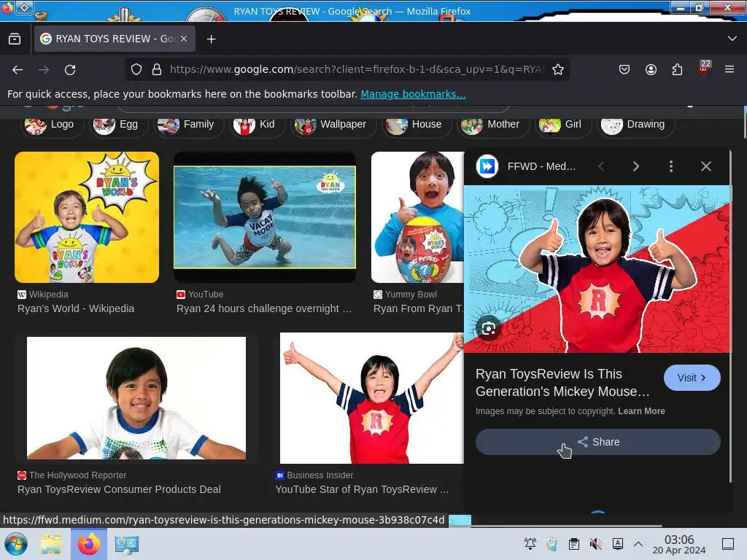Click the FFWD Medium source icon
The height and width of the screenshot is (560, 747).
point(487,166)
